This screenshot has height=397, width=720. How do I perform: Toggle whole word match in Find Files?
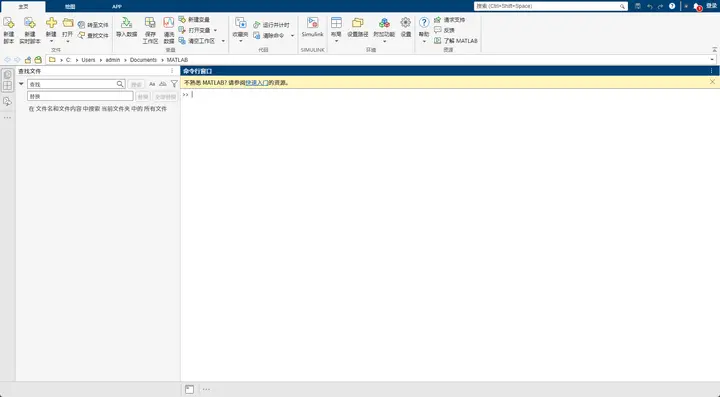(x=163, y=84)
